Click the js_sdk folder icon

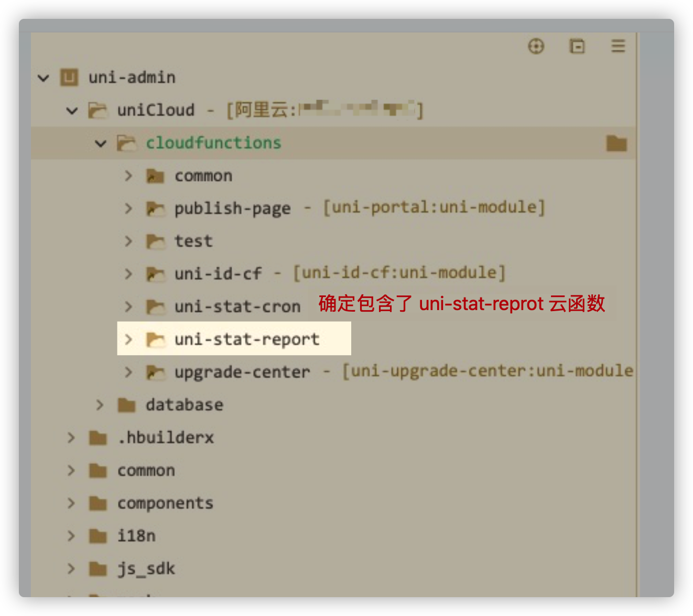pos(98,569)
